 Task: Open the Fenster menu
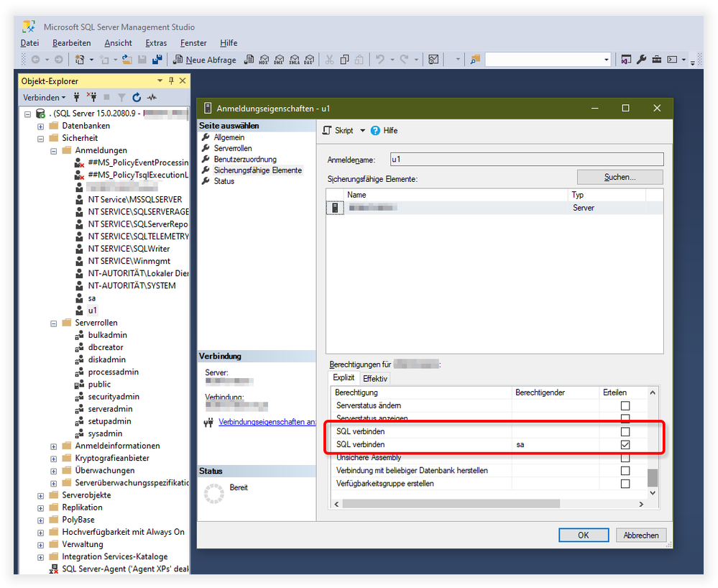[193, 43]
